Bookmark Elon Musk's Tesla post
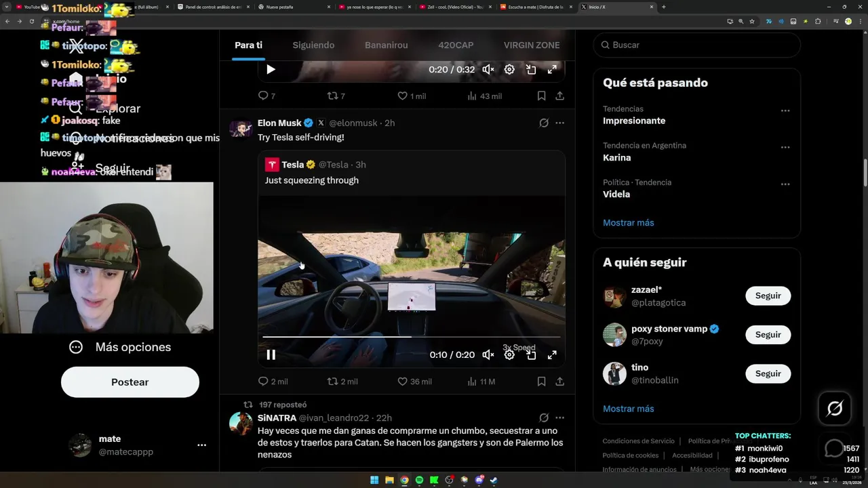Image resolution: width=868 pixels, height=488 pixels. [x=541, y=382]
